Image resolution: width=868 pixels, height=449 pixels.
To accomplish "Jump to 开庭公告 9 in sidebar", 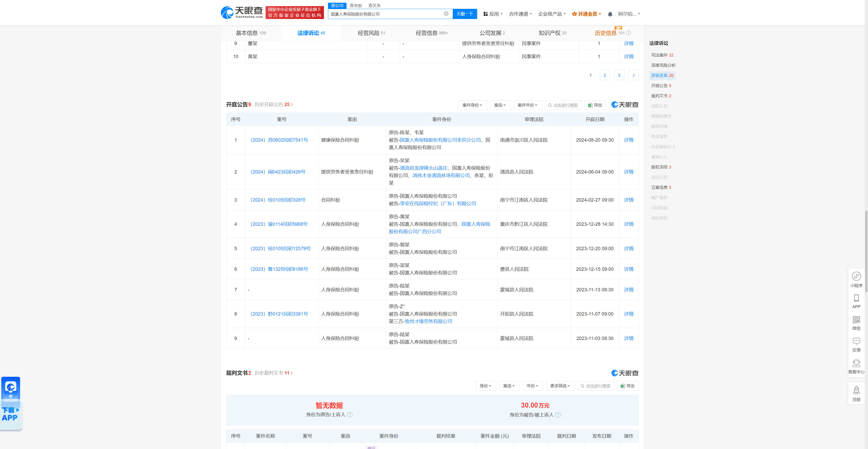I will [661, 86].
